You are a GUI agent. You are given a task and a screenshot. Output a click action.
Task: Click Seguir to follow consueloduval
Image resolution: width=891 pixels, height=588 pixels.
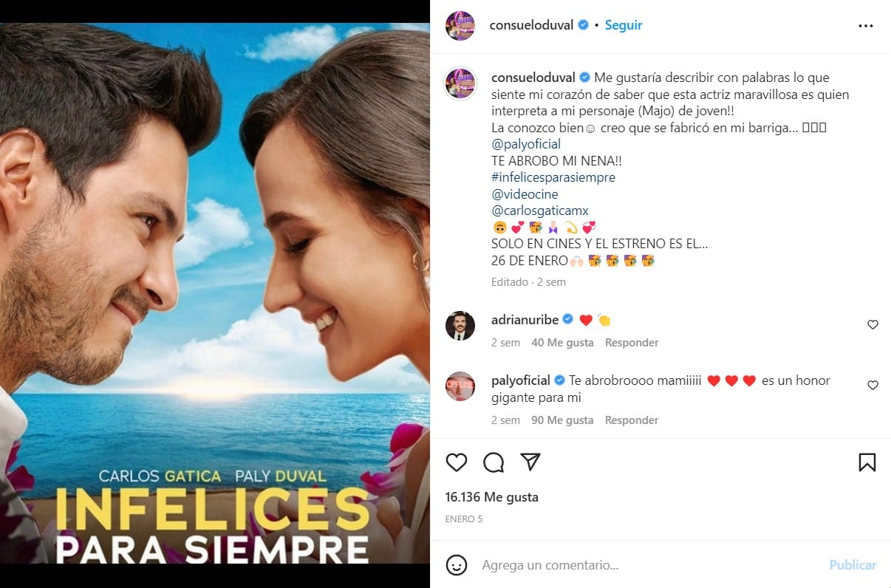[x=624, y=25]
